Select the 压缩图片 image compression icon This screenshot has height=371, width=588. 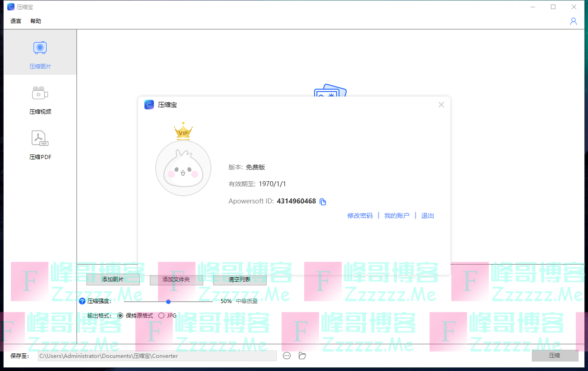tap(40, 48)
